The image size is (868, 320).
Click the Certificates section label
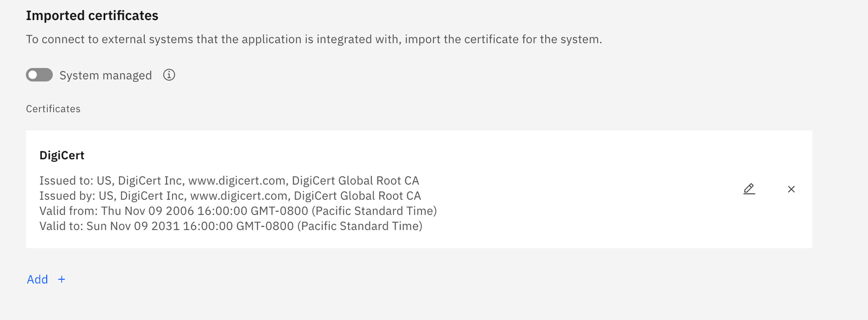[x=53, y=108]
